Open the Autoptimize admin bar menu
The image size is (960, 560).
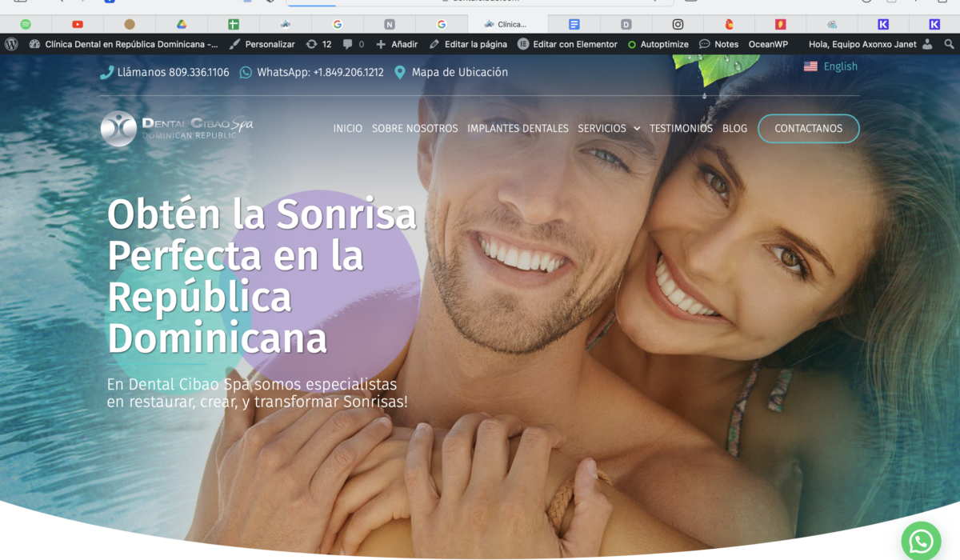658,44
